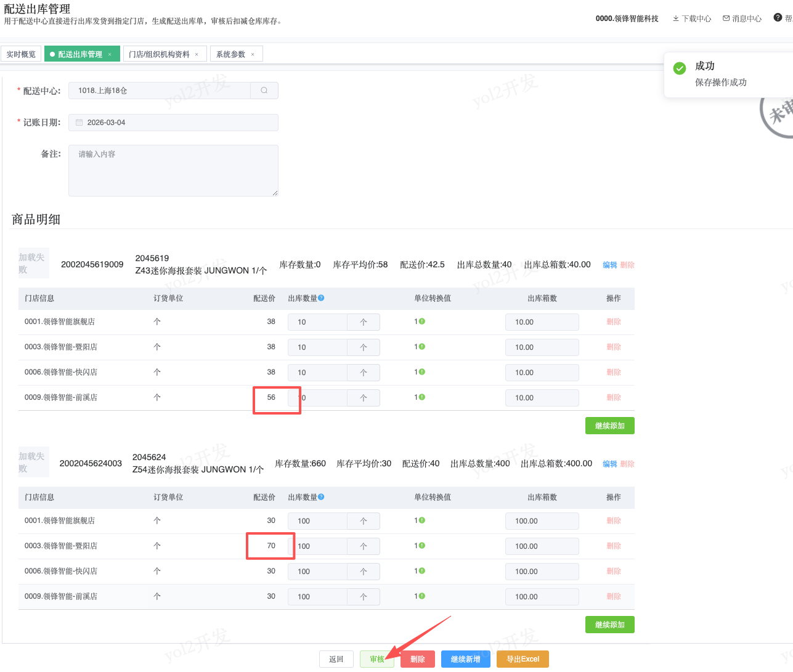Viewport: 793px width, 672px height.
Task: Click the green 单位转换值 info icon for 0006 in Z43 table
Action: [x=422, y=372]
